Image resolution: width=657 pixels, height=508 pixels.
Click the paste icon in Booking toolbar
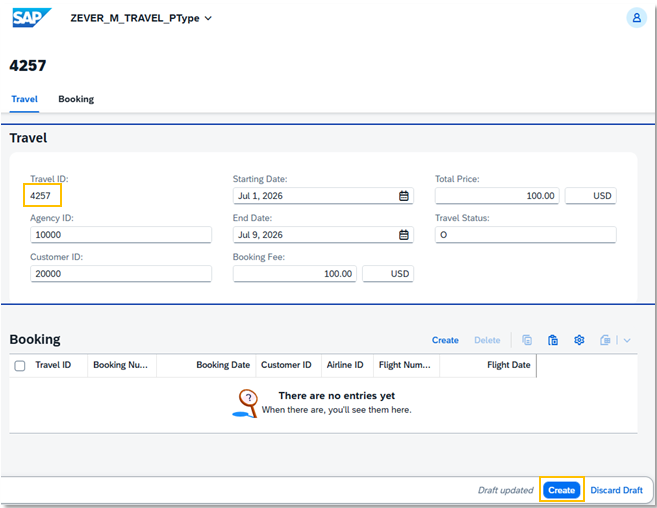coord(553,340)
